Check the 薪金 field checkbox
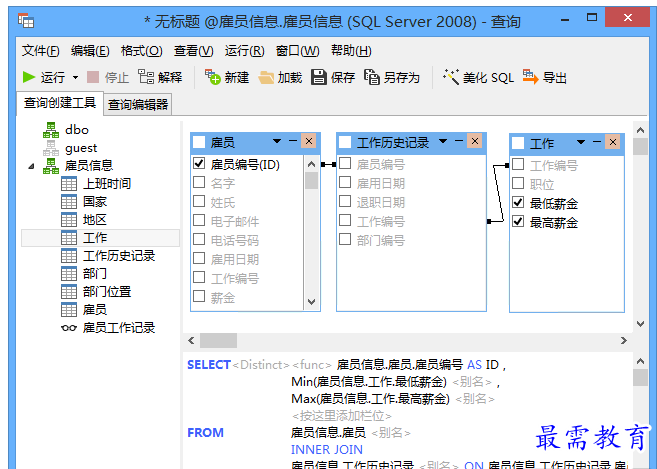Screen dimensions: 657x469 pyautogui.click(x=199, y=296)
